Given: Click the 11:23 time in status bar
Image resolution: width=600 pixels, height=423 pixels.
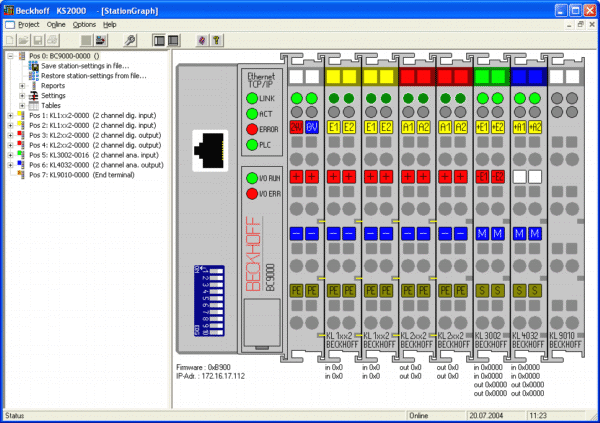Looking at the screenshot, I should pyautogui.click(x=538, y=416).
